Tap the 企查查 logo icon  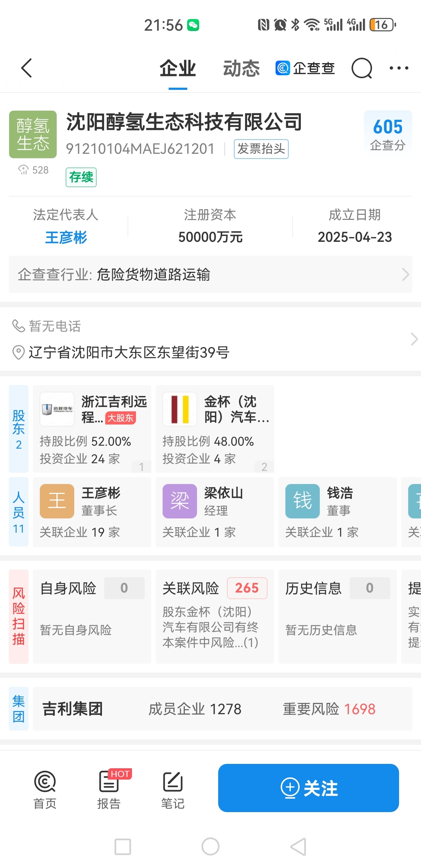pos(282,68)
